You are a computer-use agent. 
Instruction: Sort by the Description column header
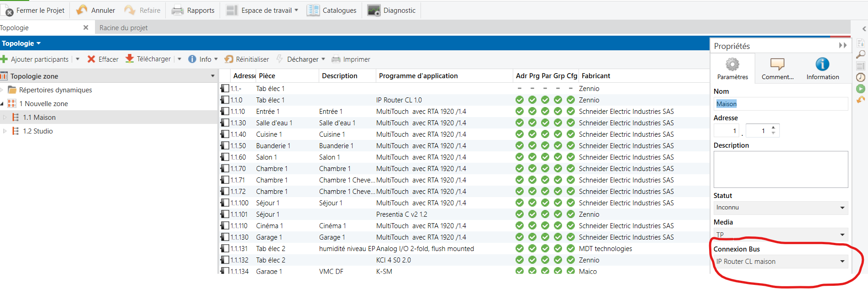click(x=340, y=76)
